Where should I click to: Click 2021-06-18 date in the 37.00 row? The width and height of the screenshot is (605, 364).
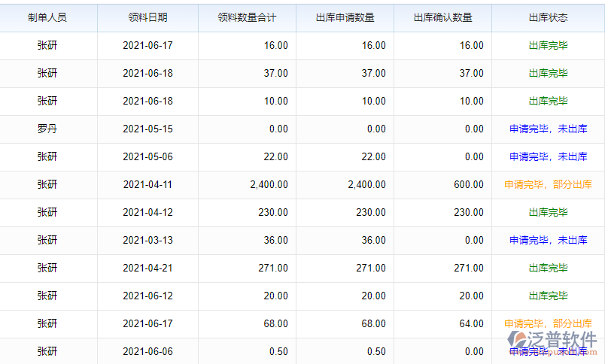[147, 73]
